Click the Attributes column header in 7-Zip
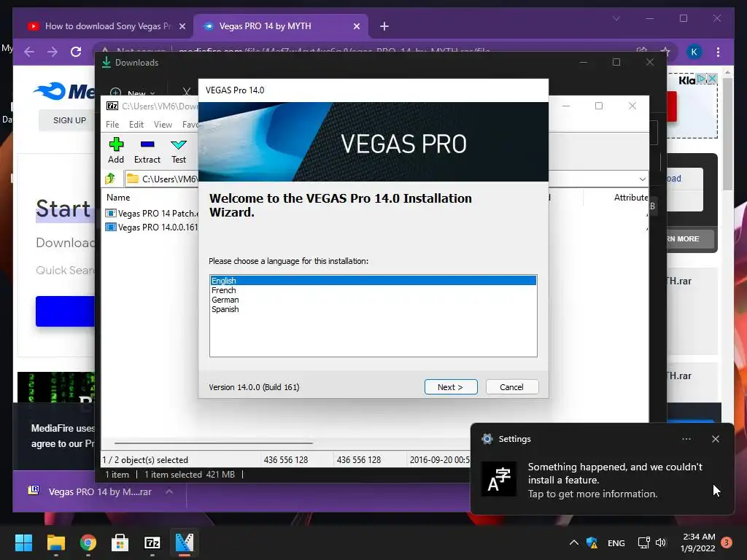The height and width of the screenshot is (560, 747). pos(630,197)
